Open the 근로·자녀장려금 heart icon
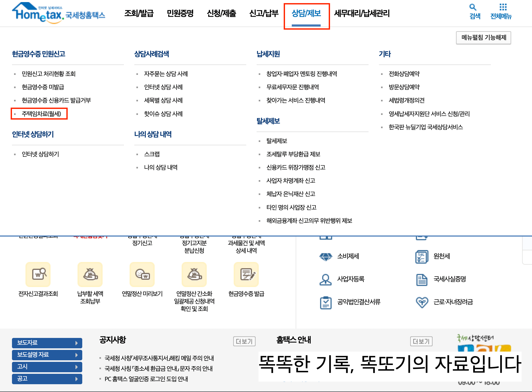 422,302
